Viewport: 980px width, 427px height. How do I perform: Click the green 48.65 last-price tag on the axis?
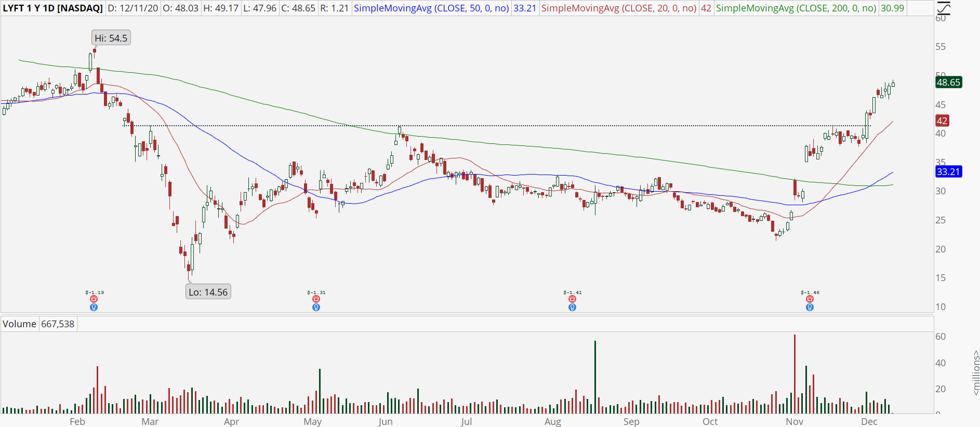pos(949,82)
